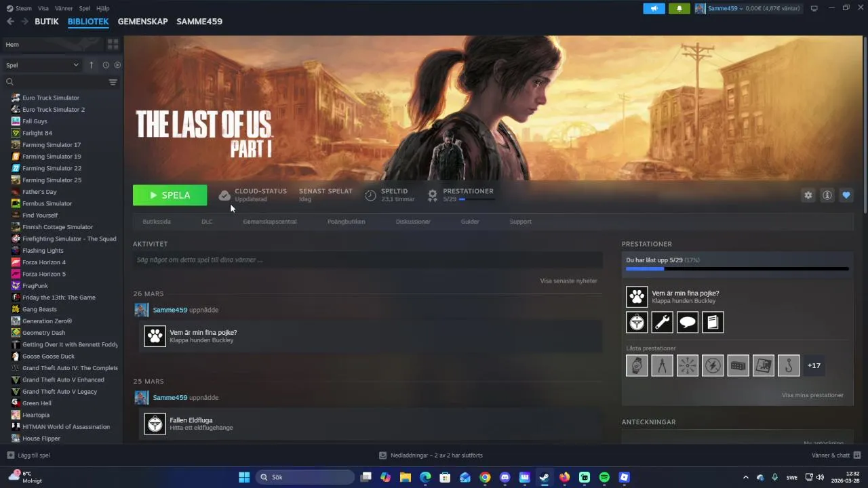
Task: Click the book achievement icon
Action: coord(713,322)
